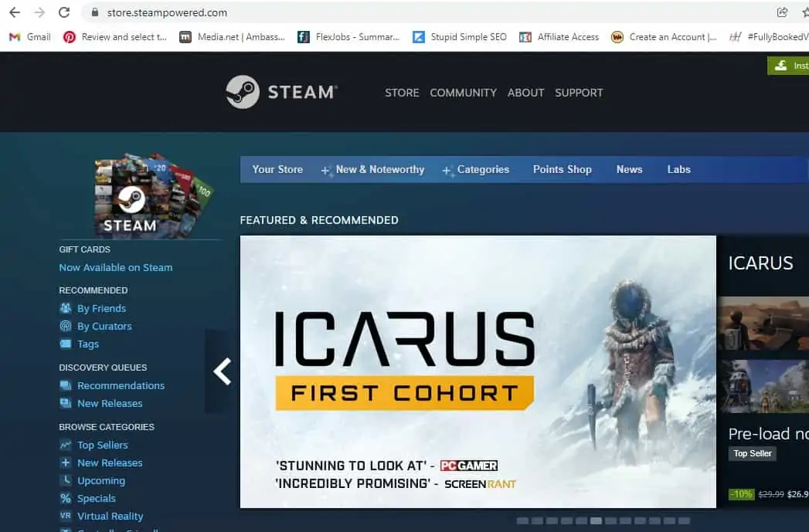Click the browser back arrow
The image size is (809, 532).
(15, 12)
